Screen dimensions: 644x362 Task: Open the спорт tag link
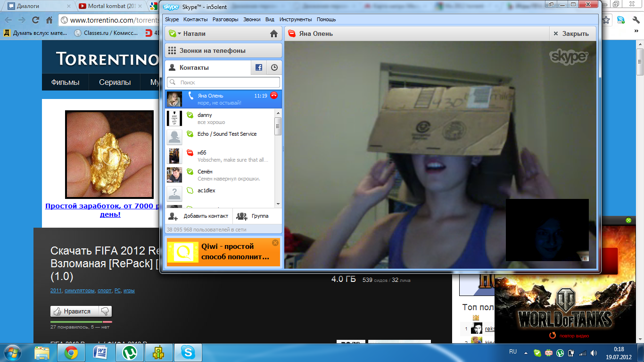pyautogui.click(x=105, y=291)
